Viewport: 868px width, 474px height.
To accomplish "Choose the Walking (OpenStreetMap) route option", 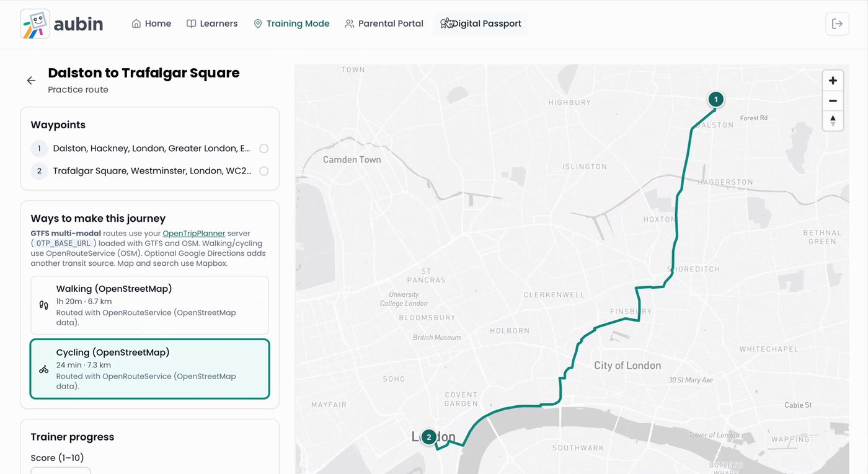I will click(149, 305).
